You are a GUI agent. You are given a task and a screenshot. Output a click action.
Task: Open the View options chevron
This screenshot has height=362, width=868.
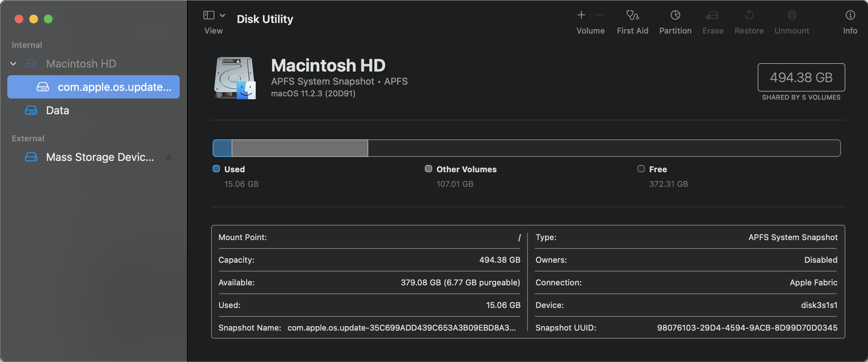pyautogui.click(x=222, y=15)
